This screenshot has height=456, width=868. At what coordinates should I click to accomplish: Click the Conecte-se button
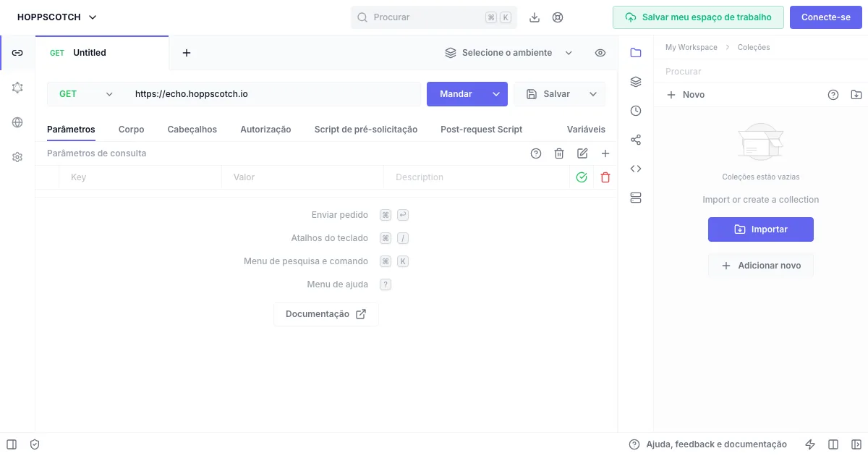[x=825, y=17]
